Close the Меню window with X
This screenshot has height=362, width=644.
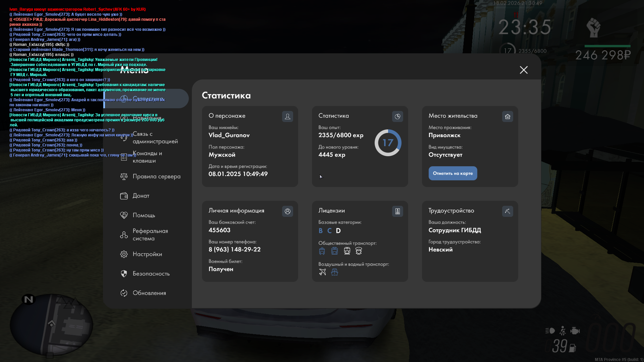(524, 70)
